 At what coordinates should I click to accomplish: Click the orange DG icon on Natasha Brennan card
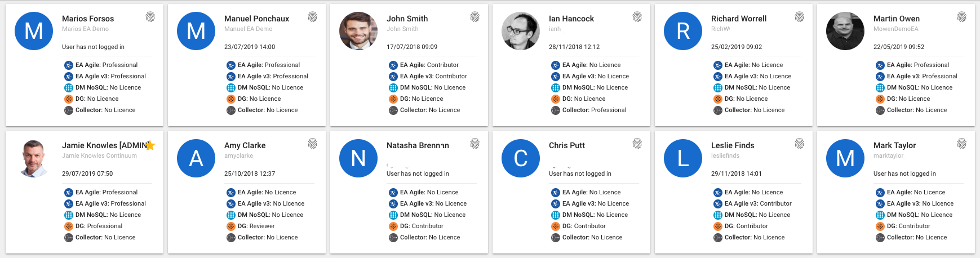(393, 226)
